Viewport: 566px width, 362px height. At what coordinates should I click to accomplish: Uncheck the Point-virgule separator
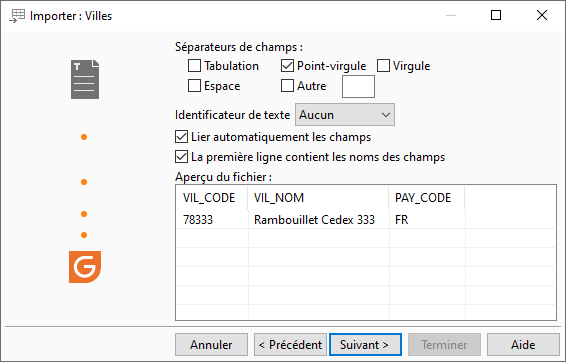coord(287,66)
